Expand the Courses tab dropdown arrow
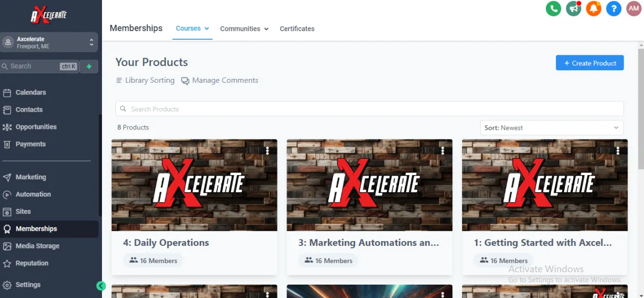 (x=207, y=28)
